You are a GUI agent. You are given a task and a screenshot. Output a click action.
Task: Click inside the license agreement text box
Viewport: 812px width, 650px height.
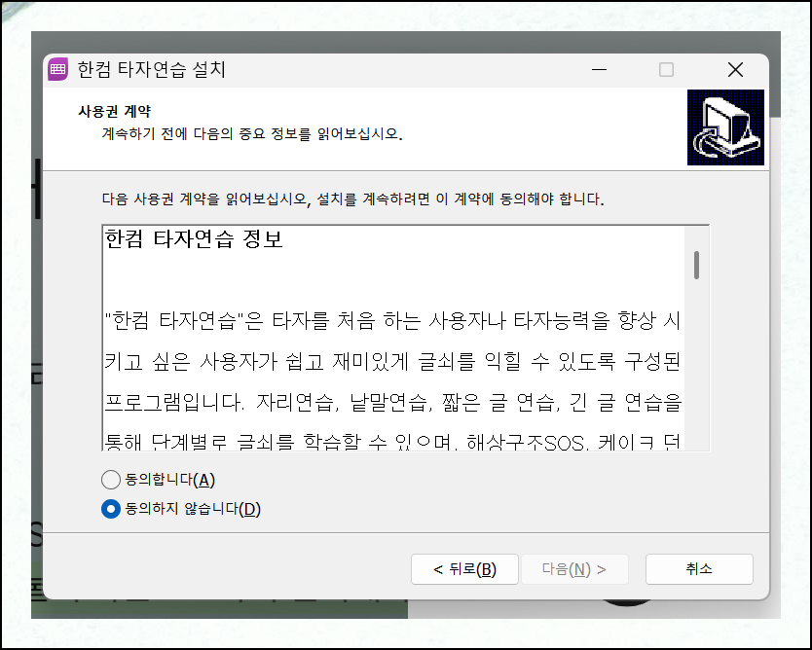(405, 338)
